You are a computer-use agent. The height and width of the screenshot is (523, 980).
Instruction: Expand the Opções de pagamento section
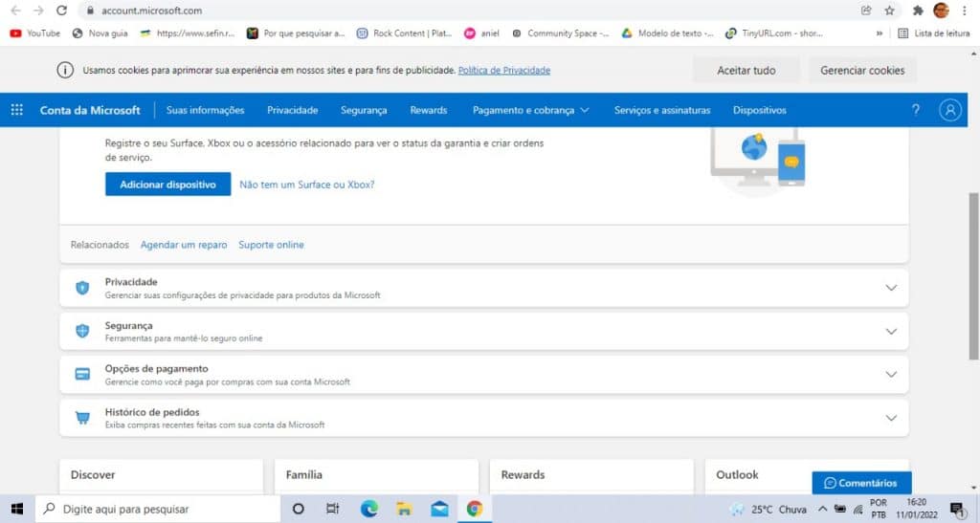click(x=891, y=375)
